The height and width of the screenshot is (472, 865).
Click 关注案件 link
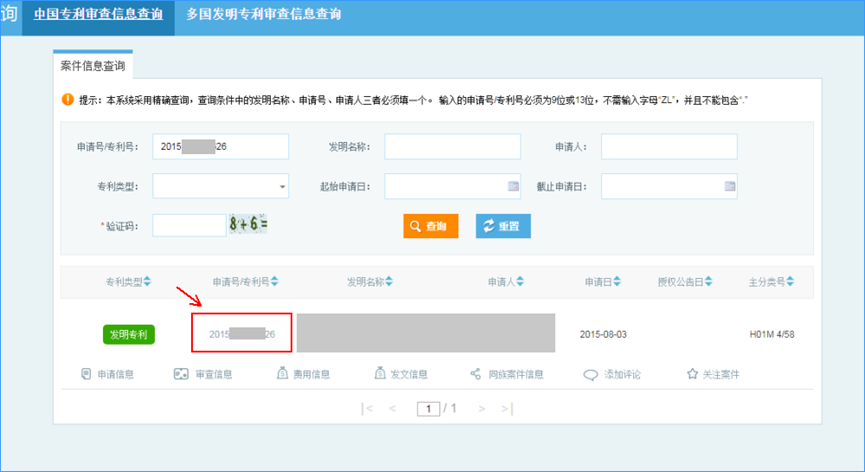click(720, 374)
